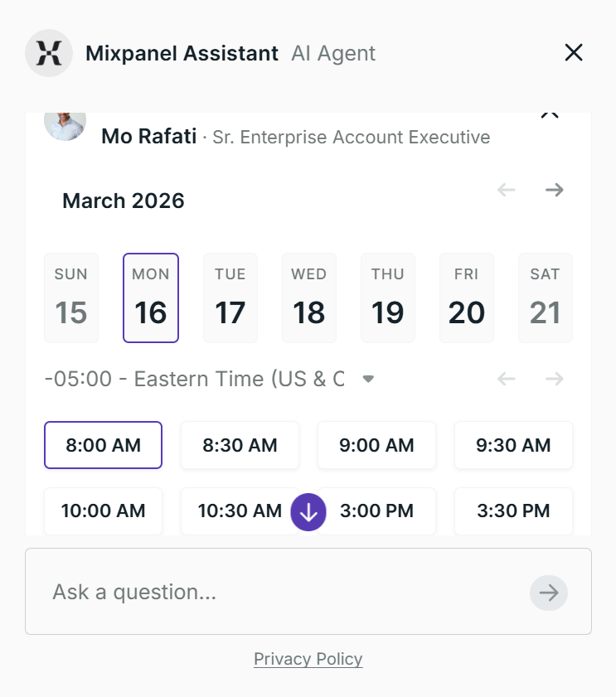Book the 9:00 AM time slot
Screen dimensions: 616x697
[x=376, y=446]
